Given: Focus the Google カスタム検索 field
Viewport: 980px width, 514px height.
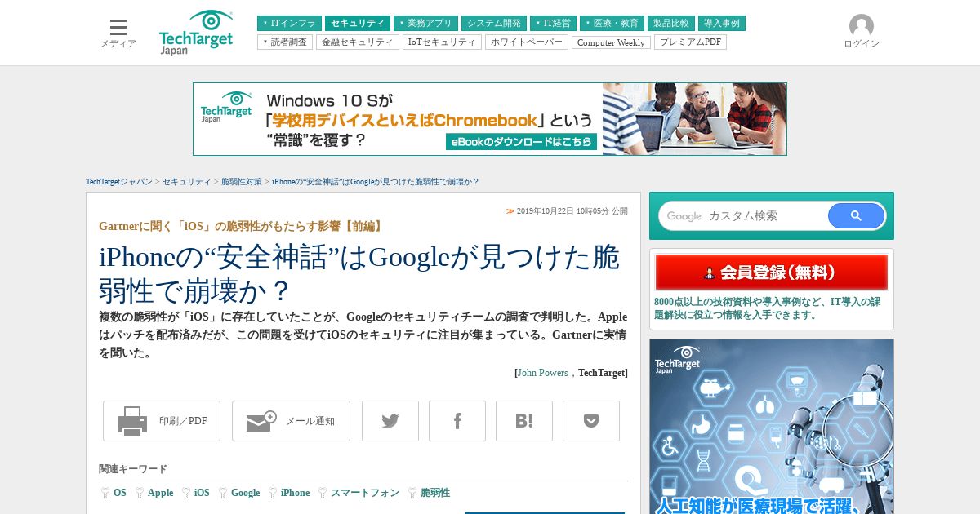Looking at the screenshot, I should pos(743,216).
